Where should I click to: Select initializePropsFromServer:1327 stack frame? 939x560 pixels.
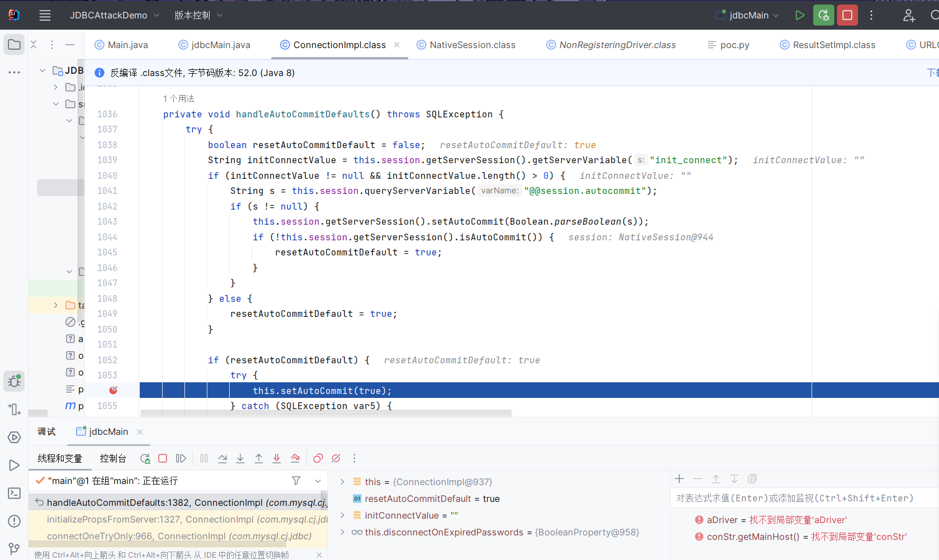(x=178, y=519)
